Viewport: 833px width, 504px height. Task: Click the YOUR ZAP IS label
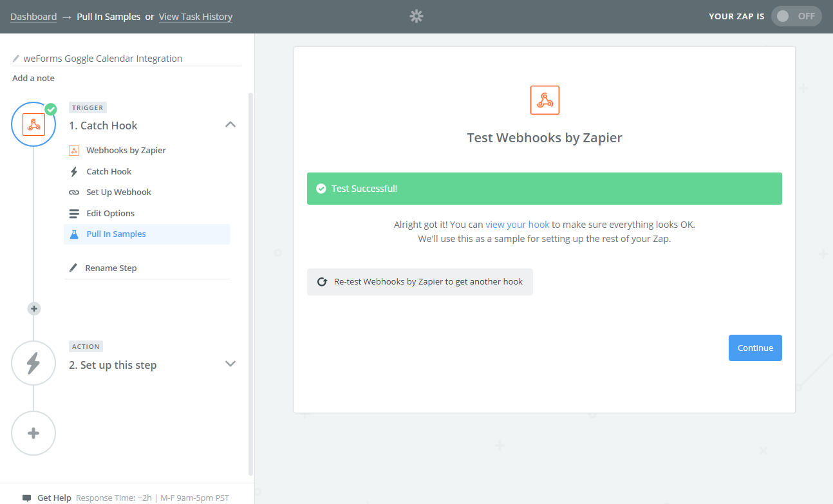736,17
